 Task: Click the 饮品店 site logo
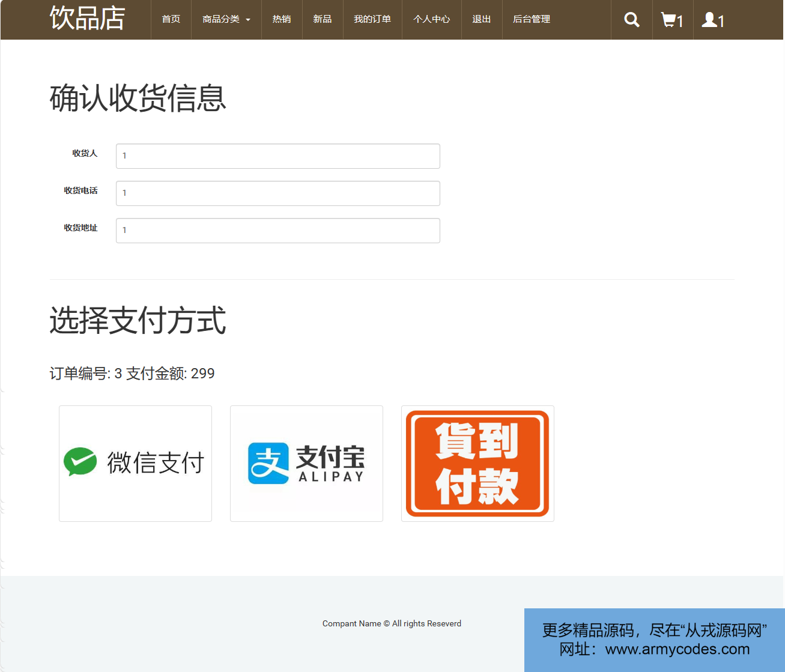tap(88, 19)
